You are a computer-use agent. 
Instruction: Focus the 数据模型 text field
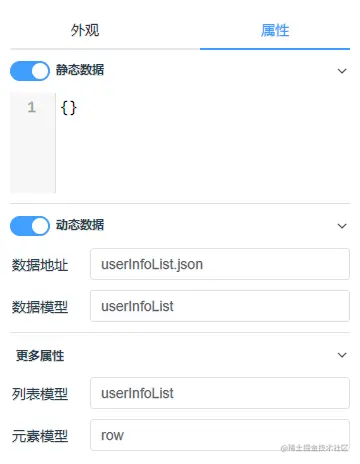pos(220,306)
